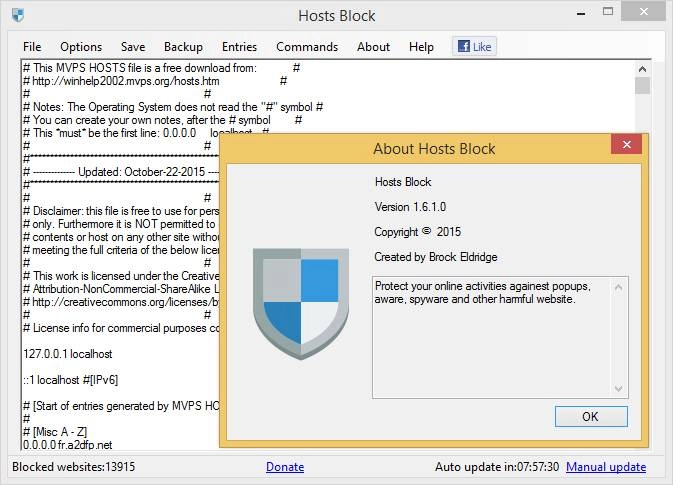673x485 pixels.
Task: Click the 'Copyright 2015' label
Action: pyautogui.click(x=418, y=232)
